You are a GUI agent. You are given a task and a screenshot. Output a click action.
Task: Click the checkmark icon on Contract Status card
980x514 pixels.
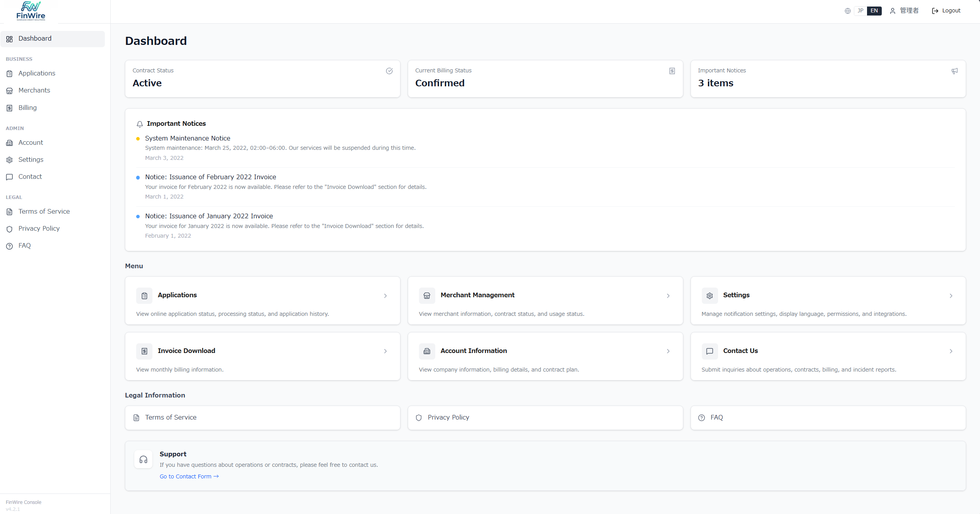pos(389,71)
